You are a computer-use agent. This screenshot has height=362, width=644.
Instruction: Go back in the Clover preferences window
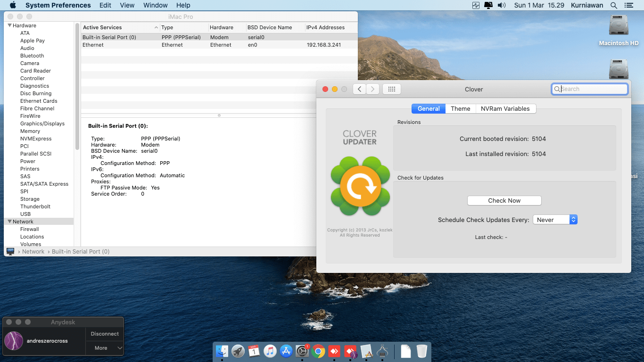[x=359, y=89]
